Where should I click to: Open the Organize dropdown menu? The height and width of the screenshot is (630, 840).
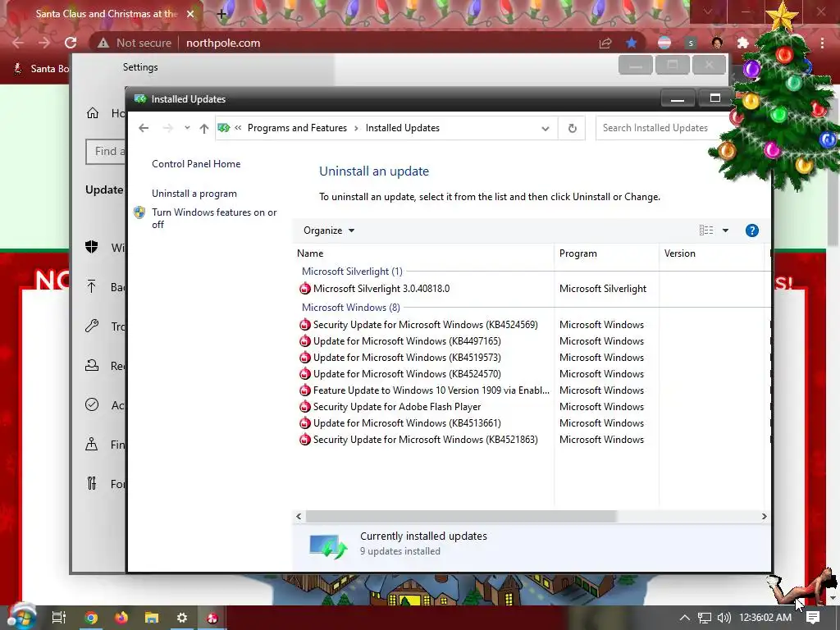(329, 231)
